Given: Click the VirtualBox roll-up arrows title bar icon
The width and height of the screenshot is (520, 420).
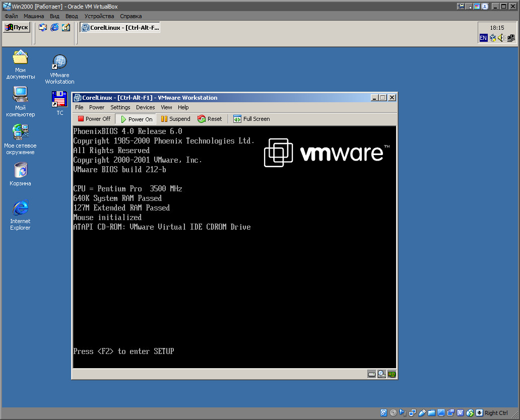Looking at the screenshot, I should [485, 7].
